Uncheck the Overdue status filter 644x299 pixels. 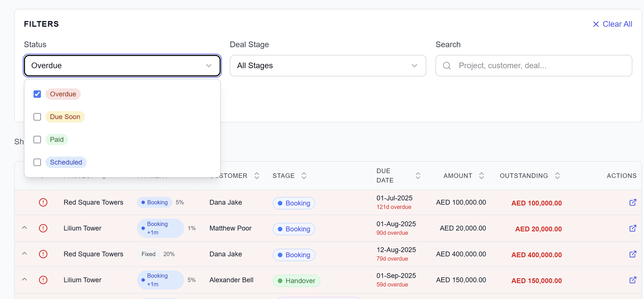pos(37,94)
